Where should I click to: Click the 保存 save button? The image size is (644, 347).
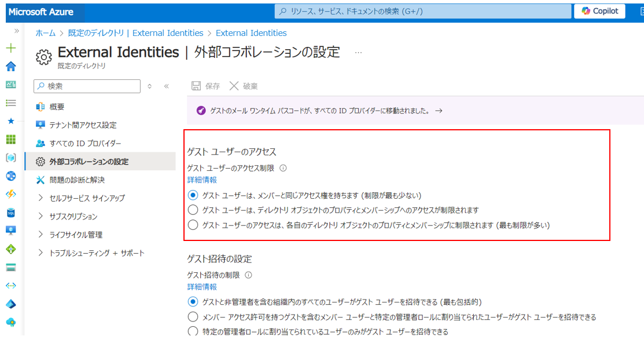[204, 85]
